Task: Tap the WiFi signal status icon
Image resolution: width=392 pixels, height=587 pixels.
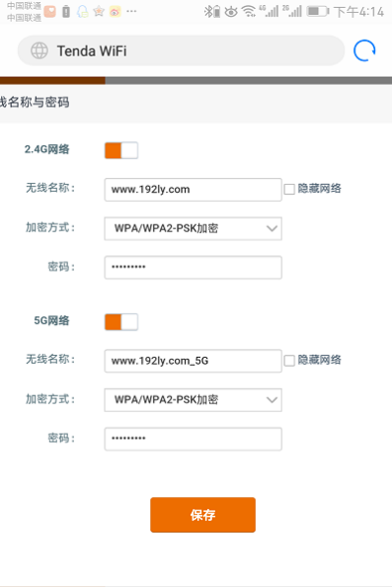Action: 249,12
